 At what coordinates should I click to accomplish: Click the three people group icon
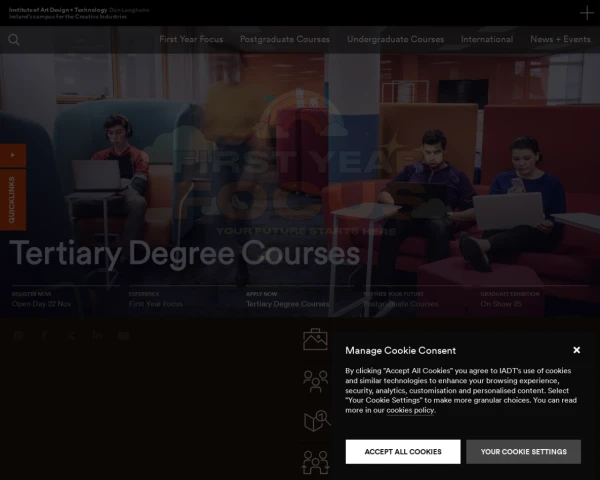tap(315, 381)
